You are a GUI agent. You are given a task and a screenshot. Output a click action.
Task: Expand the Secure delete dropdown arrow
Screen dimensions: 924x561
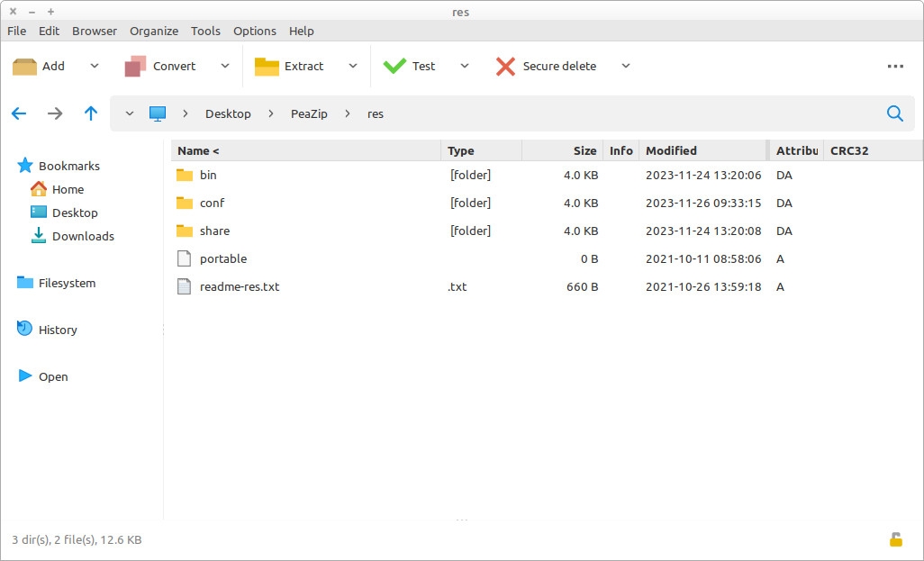click(x=626, y=66)
